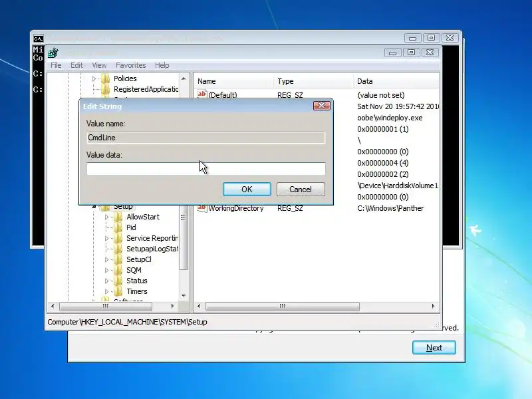Click OK in the Edit String dialog
The width and height of the screenshot is (532, 399).
point(247,189)
